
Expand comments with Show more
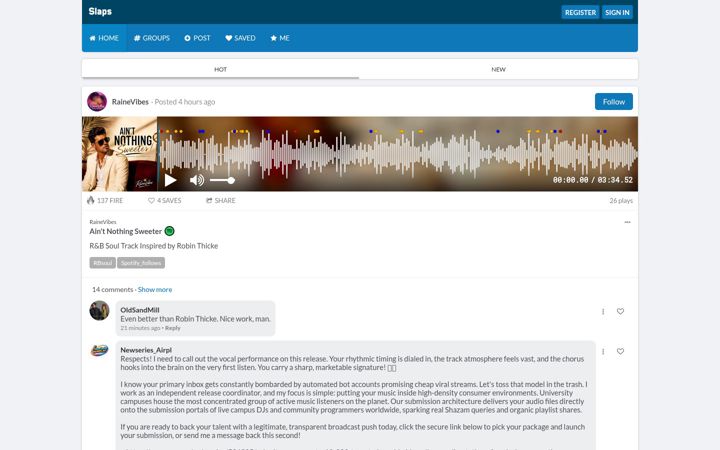pyautogui.click(x=155, y=290)
